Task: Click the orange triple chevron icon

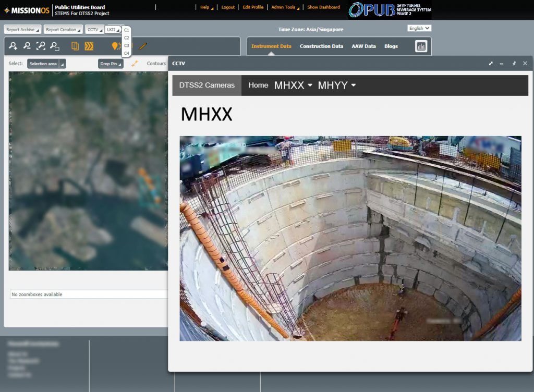Action: (x=89, y=46)
